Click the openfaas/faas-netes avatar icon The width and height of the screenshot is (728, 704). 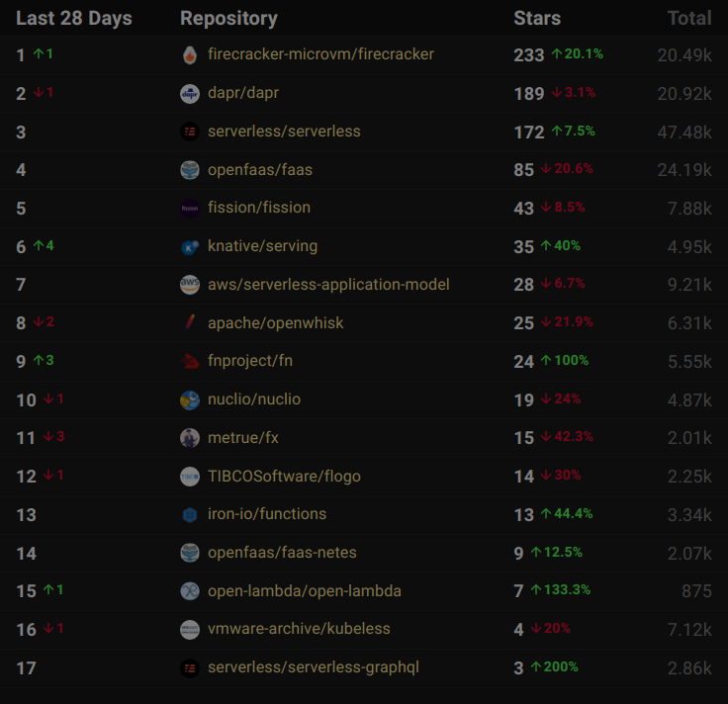(x=190, y=553)
